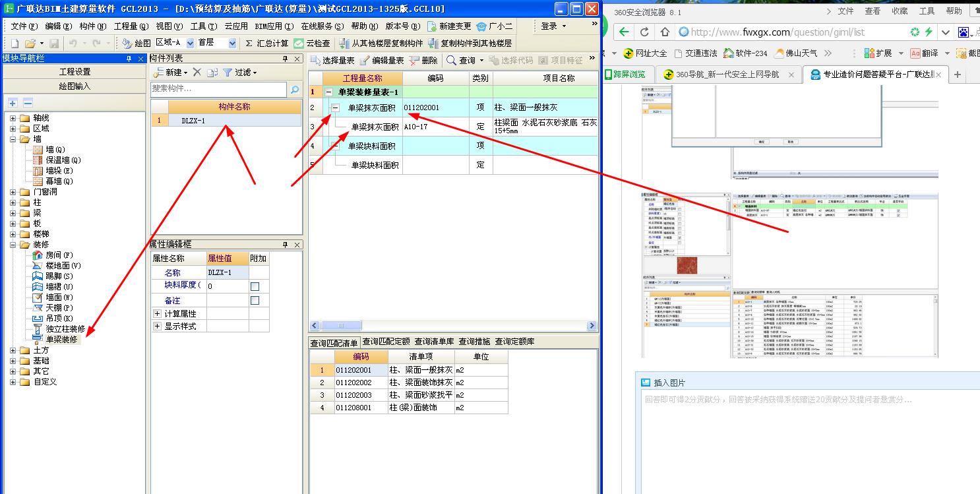The image size is (980, 494).
Task: Select 墙(Q) wall item in tree
Action: (x=49, y=150)
